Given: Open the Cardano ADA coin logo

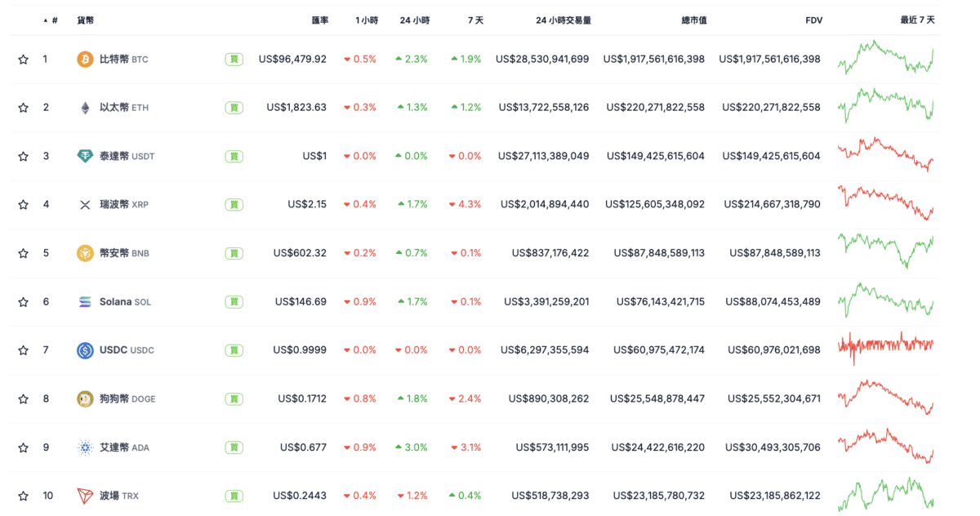Looking at the screenshot, I should pos(85,447).
